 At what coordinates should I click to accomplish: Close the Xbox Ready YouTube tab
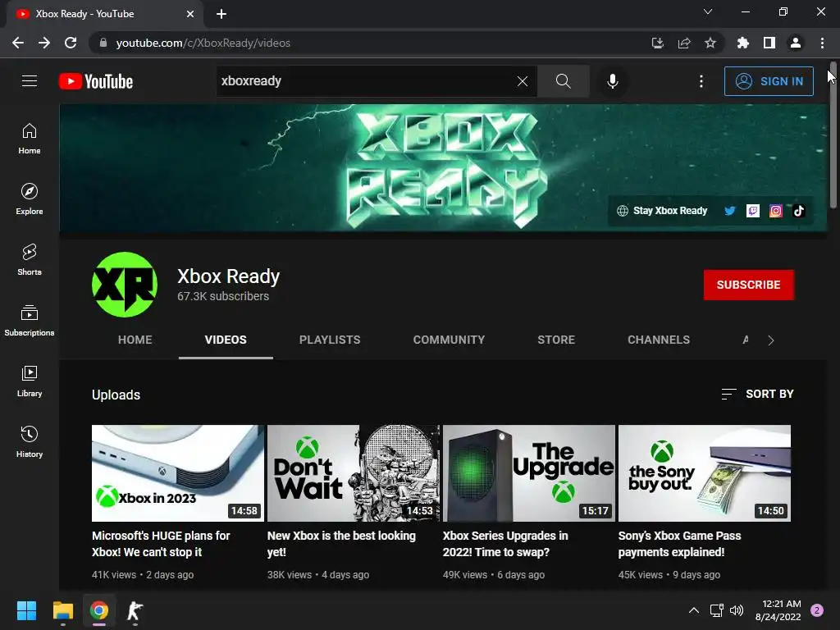pyautogui.click(x=190, y=14)
